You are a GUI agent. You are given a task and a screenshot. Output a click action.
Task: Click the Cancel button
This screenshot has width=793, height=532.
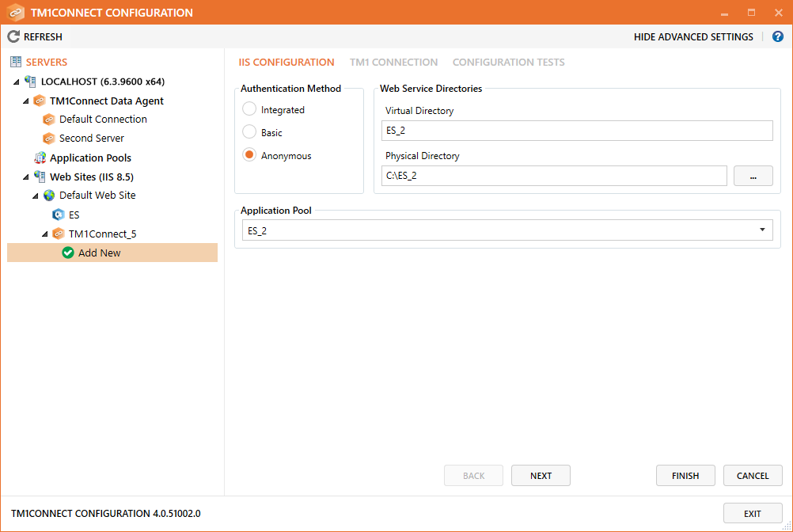click(753, 475)
